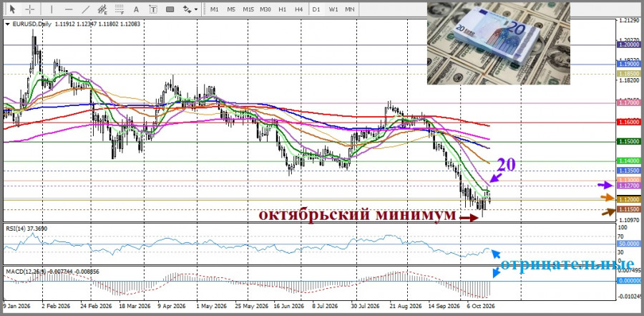
Task: Enable the W1 weekly timeframe
Action: (x=333, y=9)
